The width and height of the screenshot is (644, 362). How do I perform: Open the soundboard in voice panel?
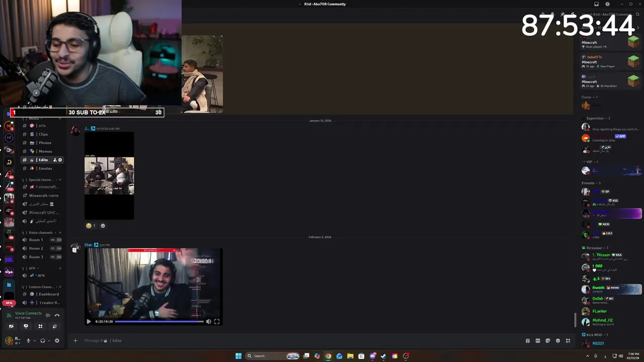click(x=55, y=326)
